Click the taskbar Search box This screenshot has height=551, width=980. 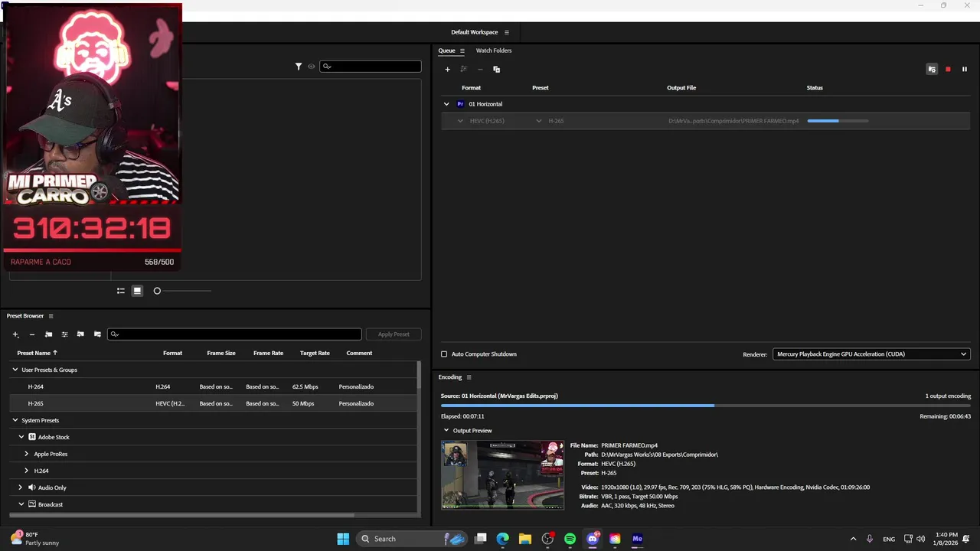click(x=411, y=539)
